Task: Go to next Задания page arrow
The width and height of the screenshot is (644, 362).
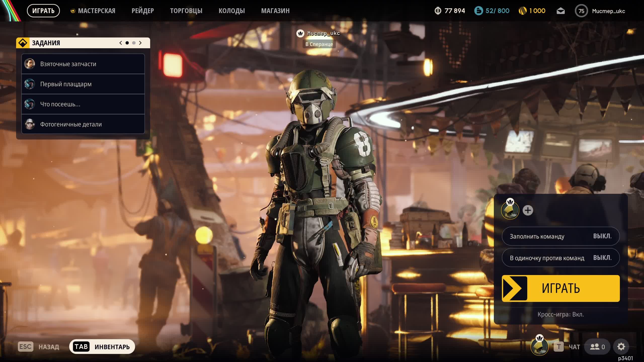Action: 140,43
